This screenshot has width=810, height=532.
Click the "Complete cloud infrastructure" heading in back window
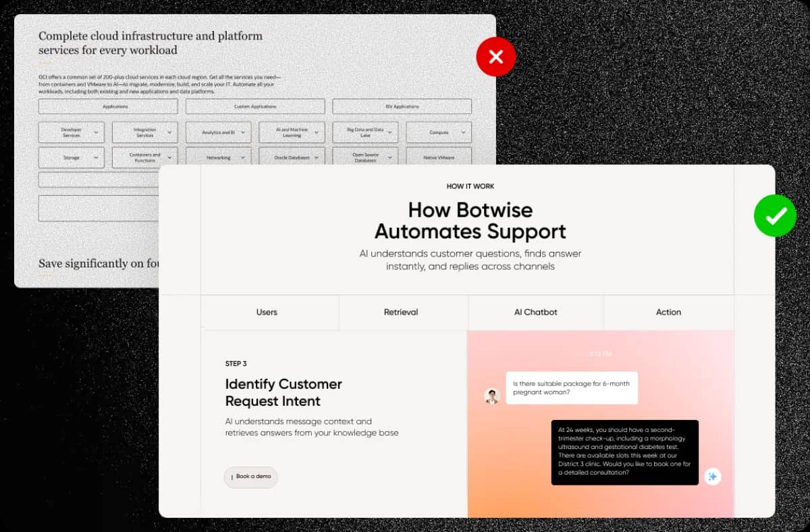coord(151,43)
